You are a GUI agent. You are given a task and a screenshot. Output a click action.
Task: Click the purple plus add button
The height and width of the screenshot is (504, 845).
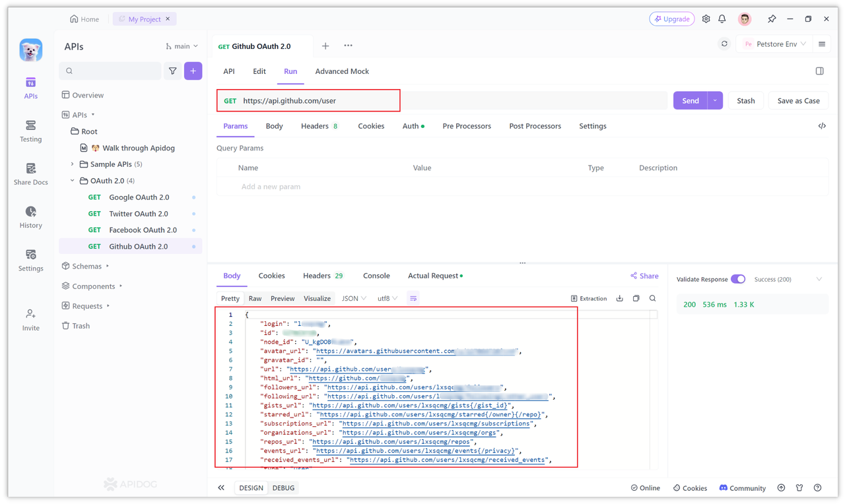193,71
